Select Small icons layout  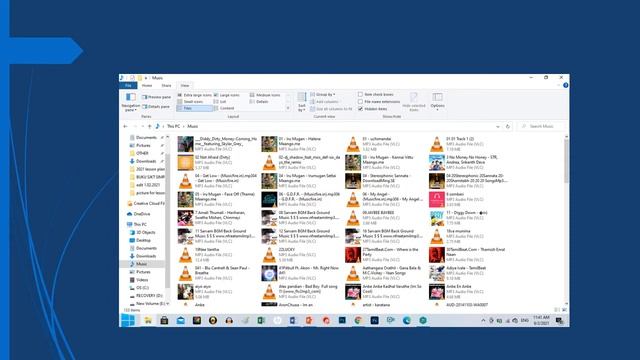(x=190, y=102)
